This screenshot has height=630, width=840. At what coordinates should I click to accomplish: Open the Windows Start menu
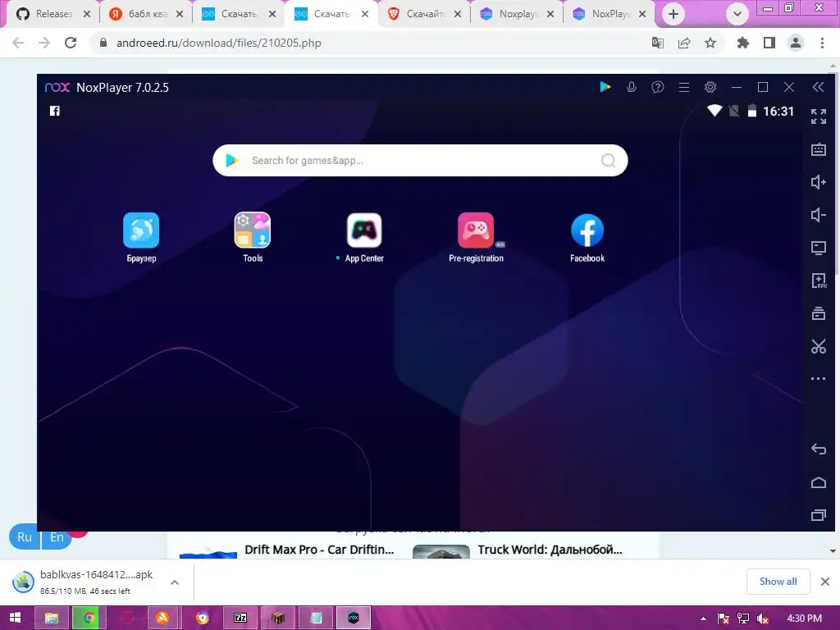[15, 618]
